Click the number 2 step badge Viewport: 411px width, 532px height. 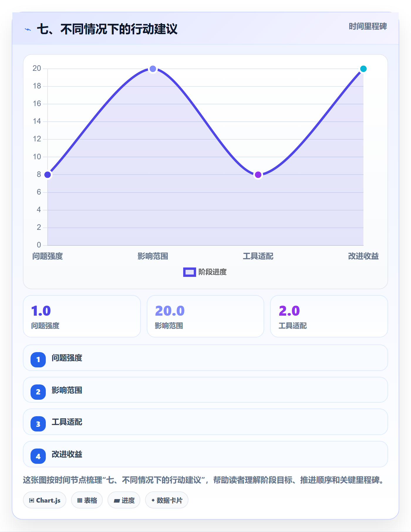click(x=38, y=392)
